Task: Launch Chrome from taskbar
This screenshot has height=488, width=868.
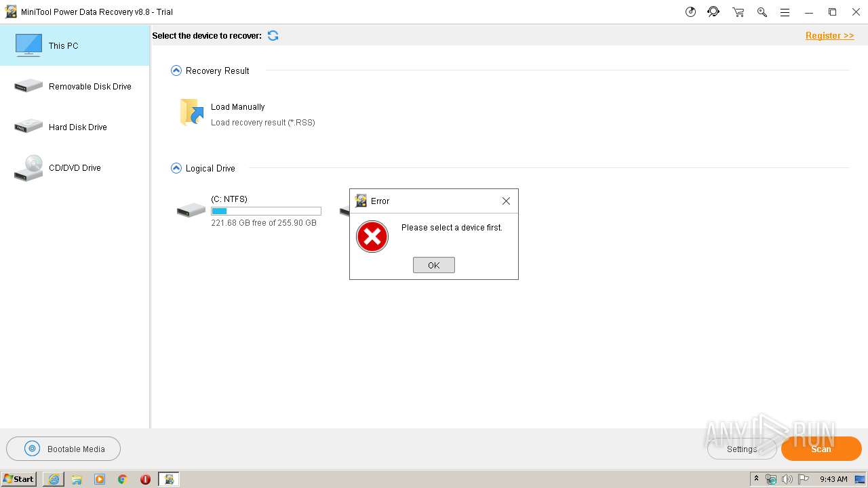Action: [123, 479]
